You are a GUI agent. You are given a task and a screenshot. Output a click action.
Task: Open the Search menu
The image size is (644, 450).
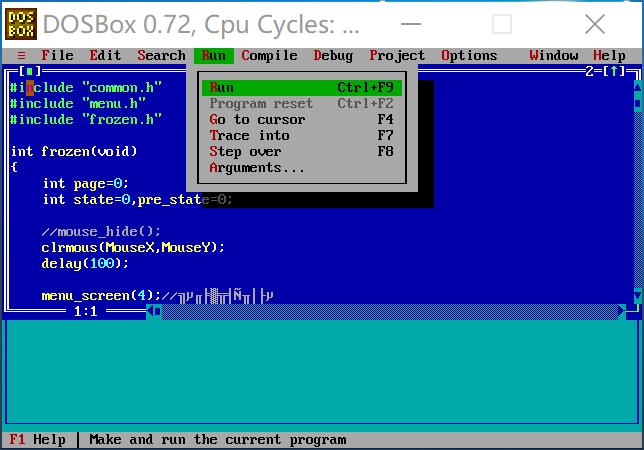point(161,55)
